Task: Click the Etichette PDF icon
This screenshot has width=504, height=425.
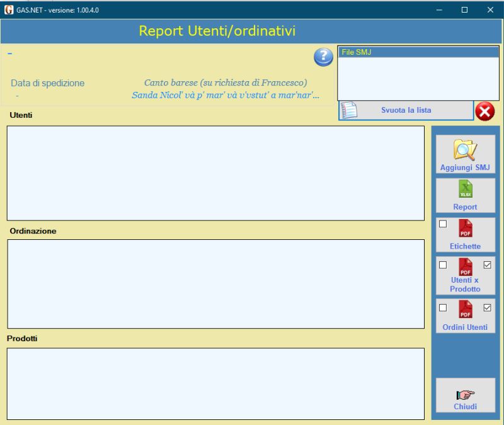Action: 465,229
